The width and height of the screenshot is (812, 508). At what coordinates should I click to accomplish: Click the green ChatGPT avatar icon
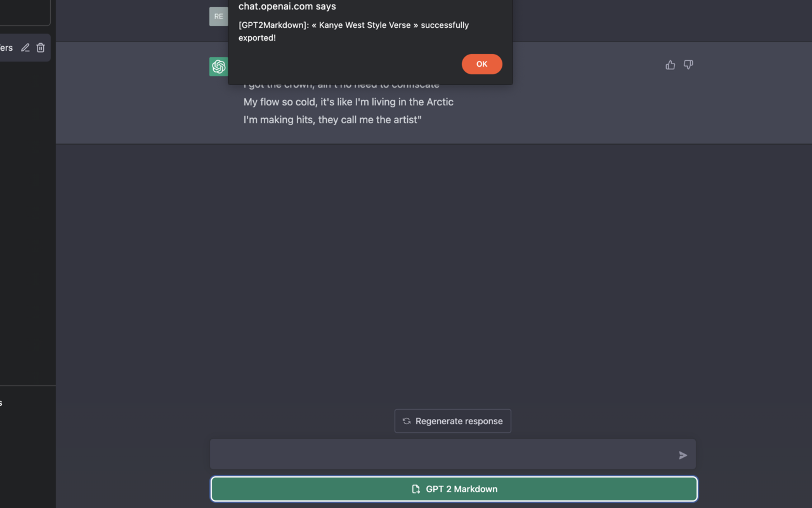218,66
